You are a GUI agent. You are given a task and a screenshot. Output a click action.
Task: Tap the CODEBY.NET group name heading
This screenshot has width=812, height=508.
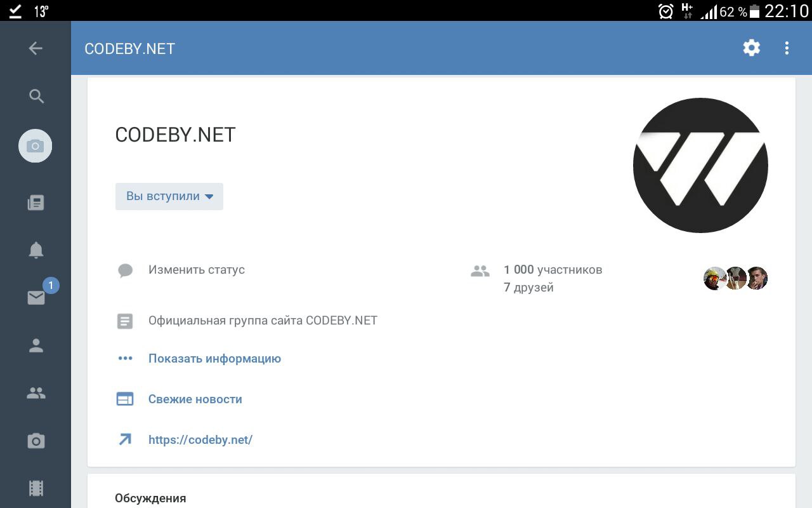pyautogui.click(x=175, y=135)
